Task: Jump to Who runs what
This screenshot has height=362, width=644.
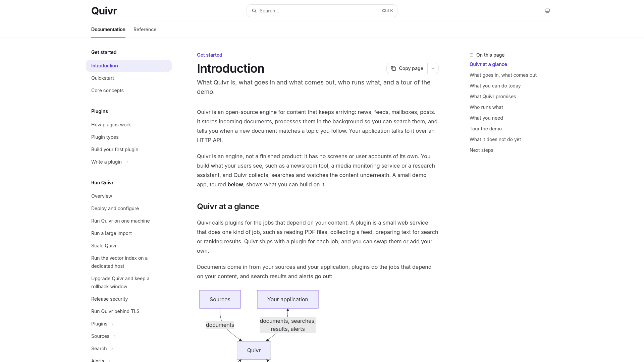Action: pyautogui.click(x=486, y=107)
